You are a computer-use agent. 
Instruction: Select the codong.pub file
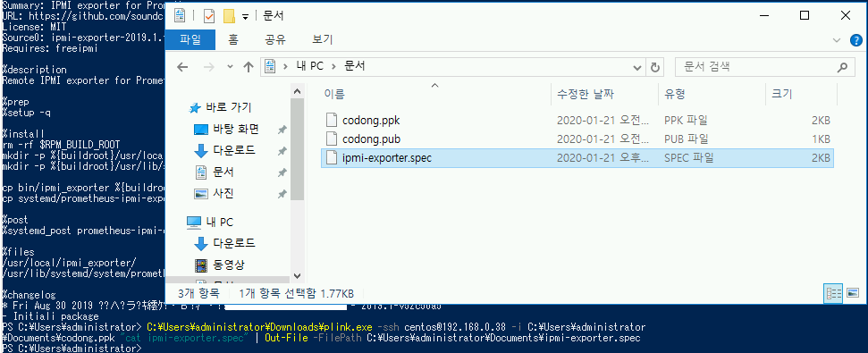[x=577, y=139]
